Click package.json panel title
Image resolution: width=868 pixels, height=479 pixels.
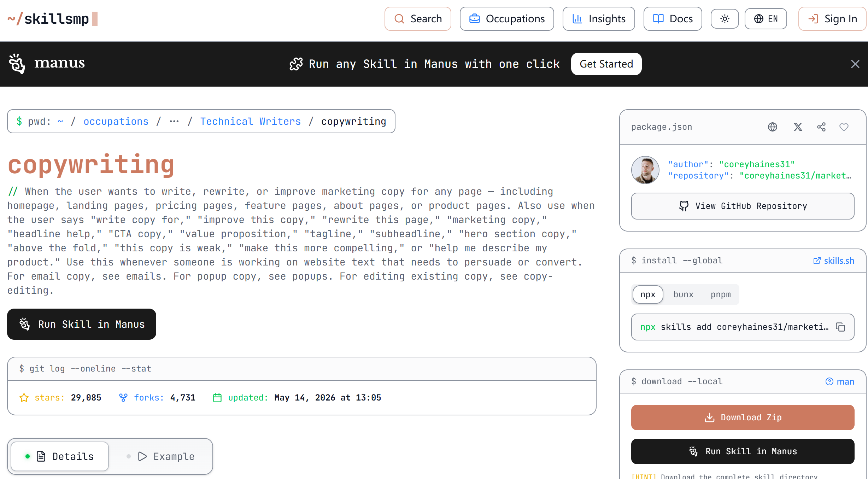(x=662, y=127)
